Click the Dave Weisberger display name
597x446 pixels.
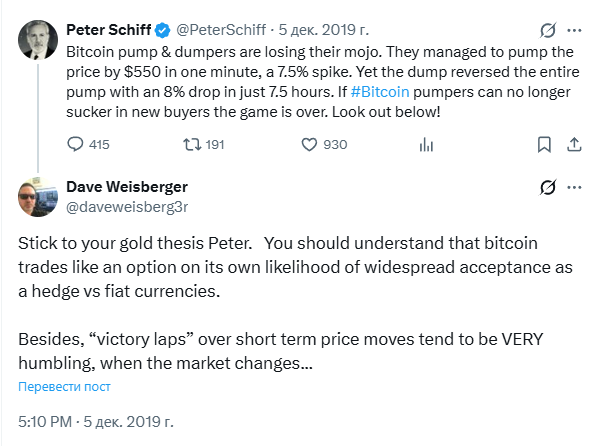(127, 187)
